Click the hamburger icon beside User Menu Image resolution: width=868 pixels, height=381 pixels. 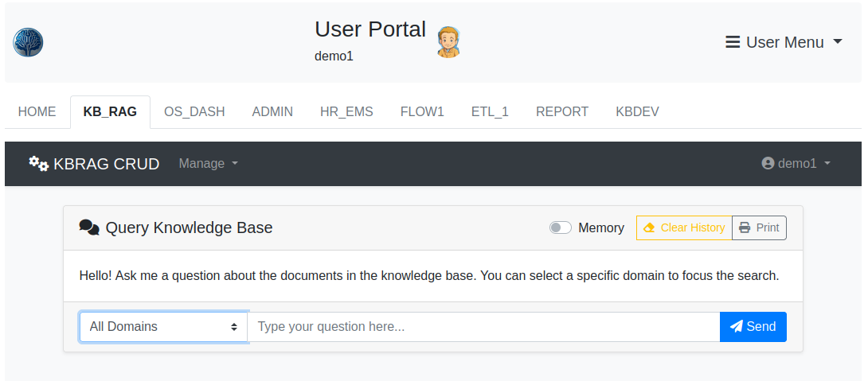(733, 42)
